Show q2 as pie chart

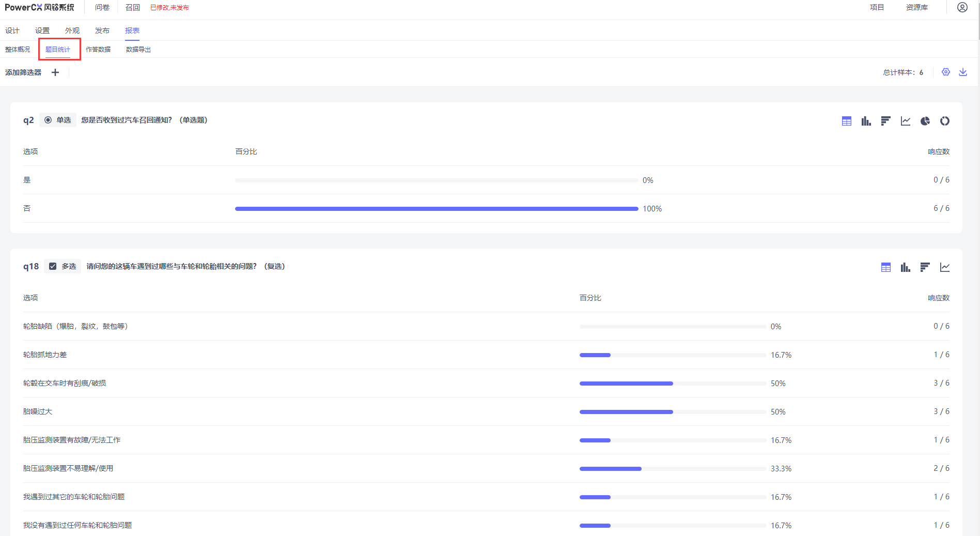click(x=925, y=121)
